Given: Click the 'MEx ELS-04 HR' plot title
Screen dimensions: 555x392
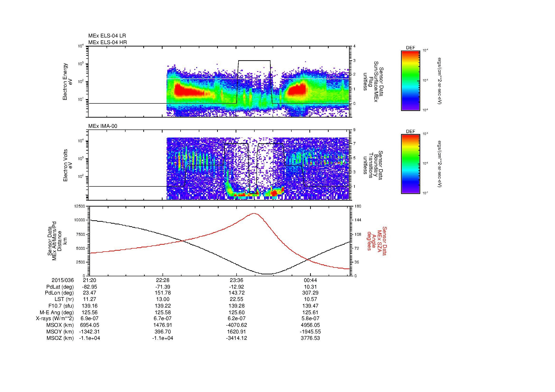Looking at the screenshot, I should coord(107,42).
